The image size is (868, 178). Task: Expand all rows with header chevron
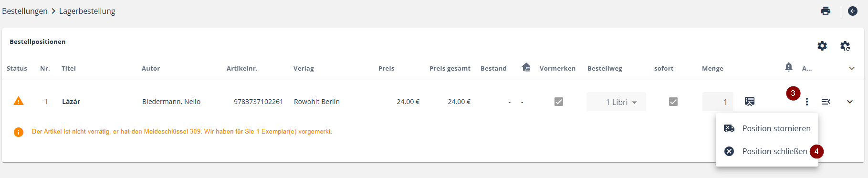pyautogui.click(x=852, y=68)
